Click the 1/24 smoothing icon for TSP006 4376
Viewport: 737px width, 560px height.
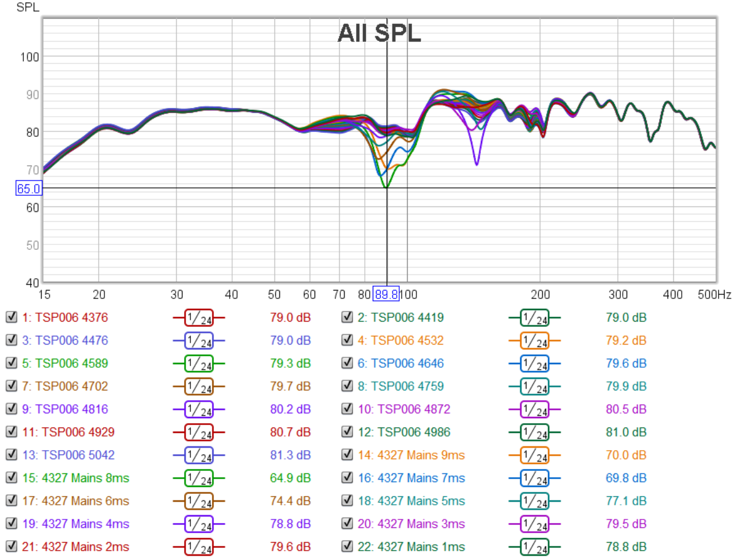198,317
